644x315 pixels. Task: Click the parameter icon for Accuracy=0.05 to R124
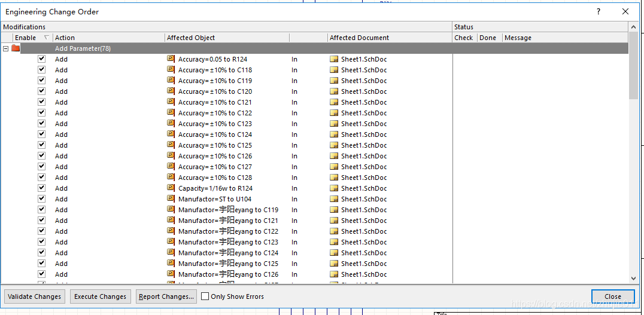coord(171,59)
